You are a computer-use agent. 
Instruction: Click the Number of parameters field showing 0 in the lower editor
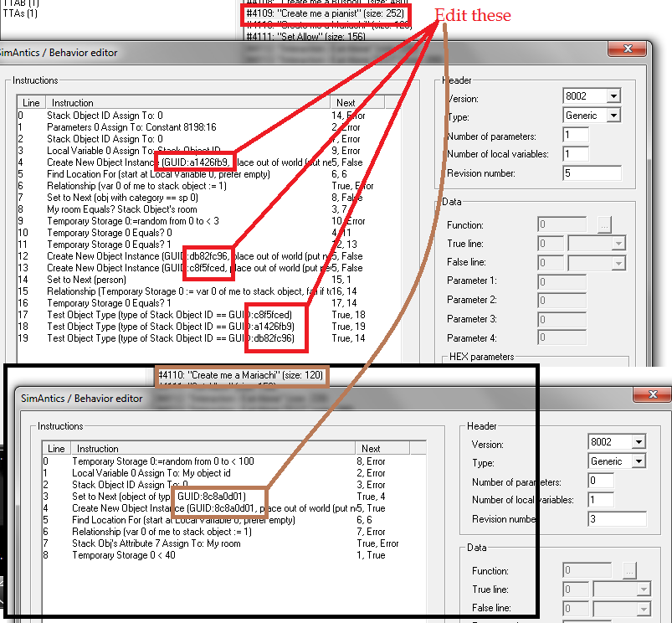pos(601,481)
